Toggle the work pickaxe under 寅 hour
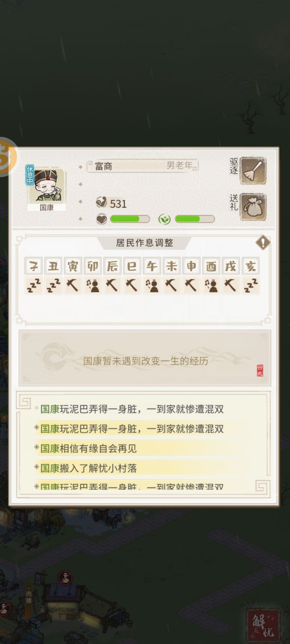 73,285
